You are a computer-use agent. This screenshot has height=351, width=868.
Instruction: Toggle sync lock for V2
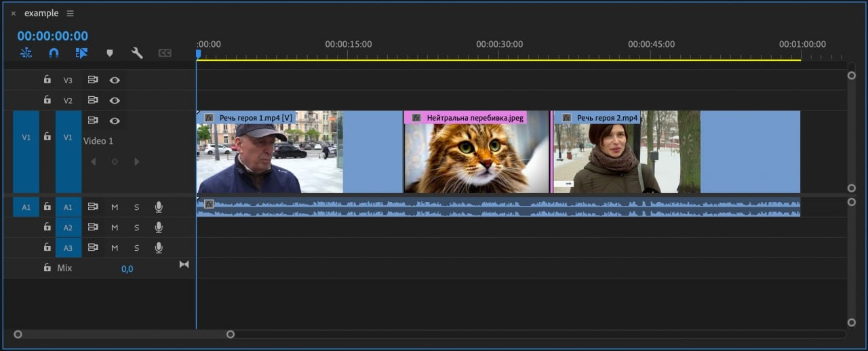coord(93,100)
